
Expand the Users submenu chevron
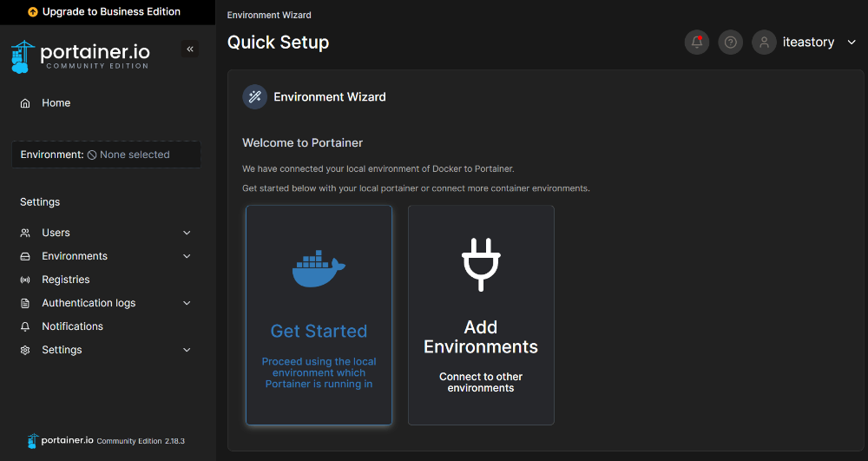coord(187,233)
